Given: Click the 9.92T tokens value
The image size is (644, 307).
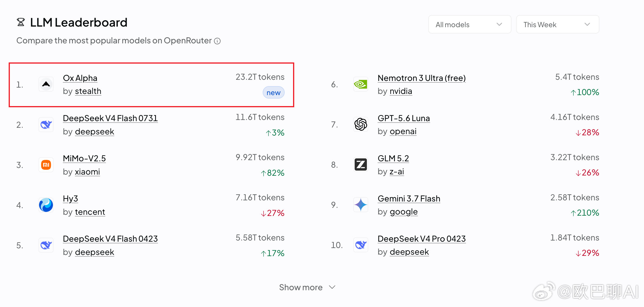Looking at the screenshot, I should click(260, 158).
